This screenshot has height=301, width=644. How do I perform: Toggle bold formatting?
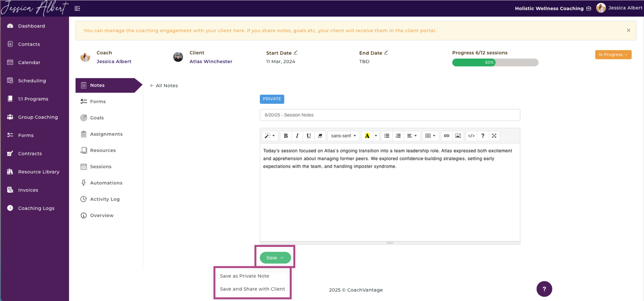tap(286, 136)
